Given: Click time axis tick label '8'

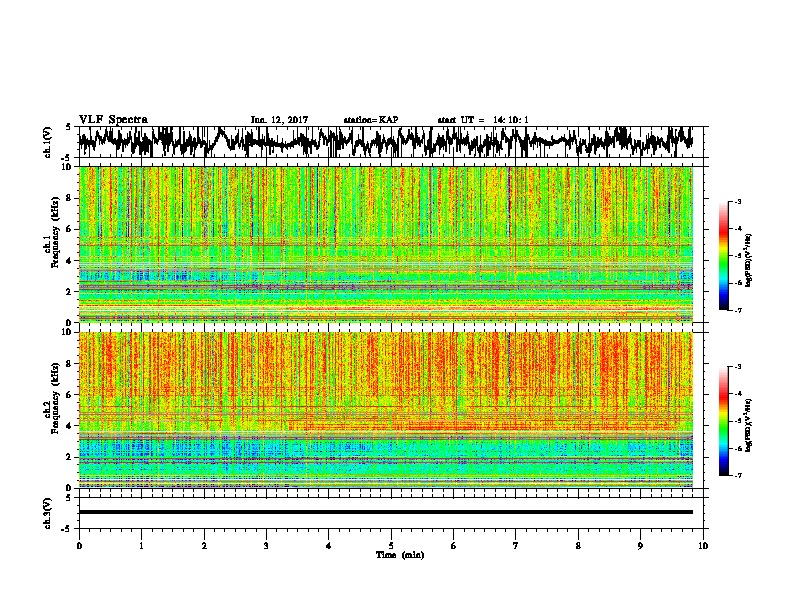Looking at the screenshot, I should click(x=578, y=545).
